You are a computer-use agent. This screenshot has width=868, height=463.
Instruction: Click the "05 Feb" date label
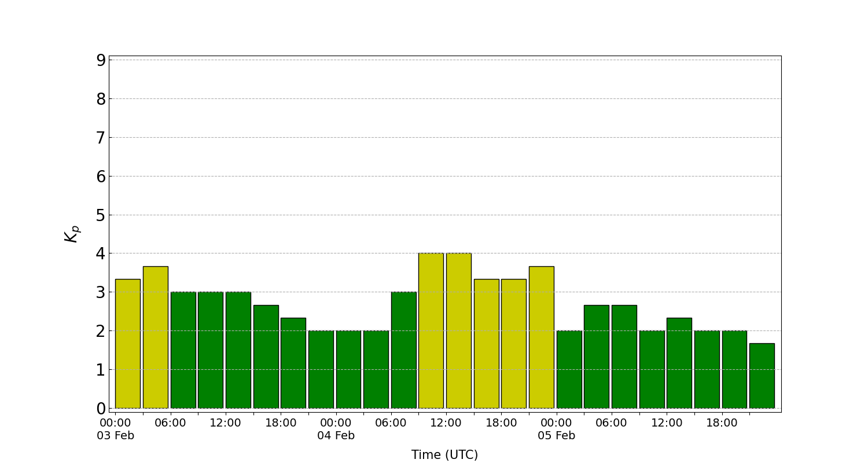coord(556,436)
